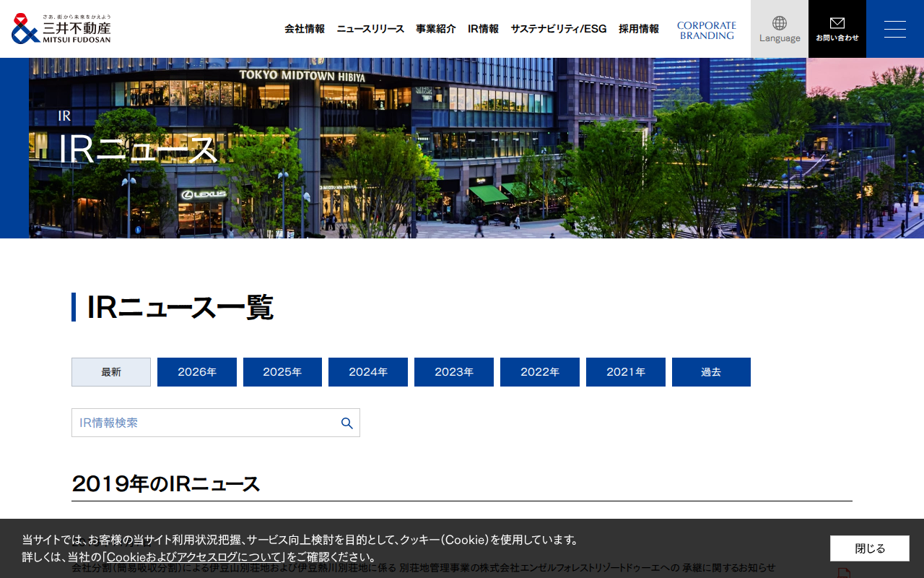
Task: Open the PDF icon of the news item
Action: coord(843,573)
